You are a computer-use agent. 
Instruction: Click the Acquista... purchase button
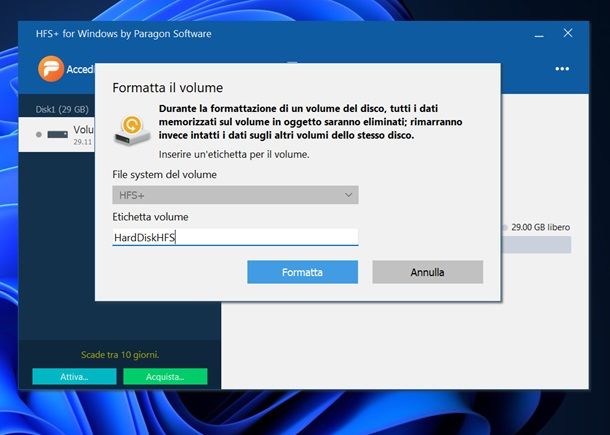point(165,376)
